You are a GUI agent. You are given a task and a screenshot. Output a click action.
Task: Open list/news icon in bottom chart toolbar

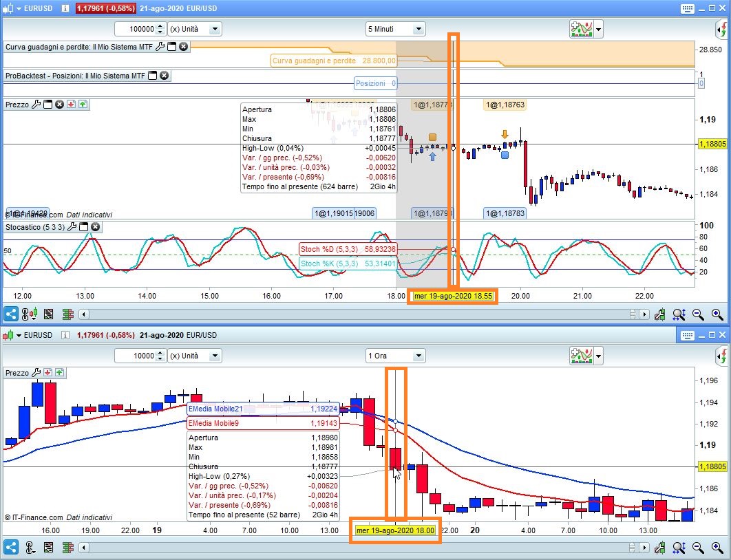48,548
